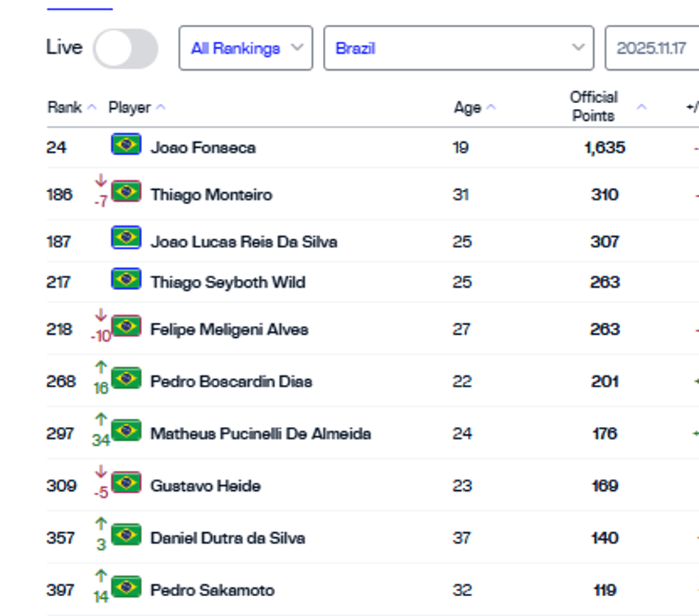Screen dimensions: 699x616
Task: Sort by Age column arrow
Action: click(491, 107)
